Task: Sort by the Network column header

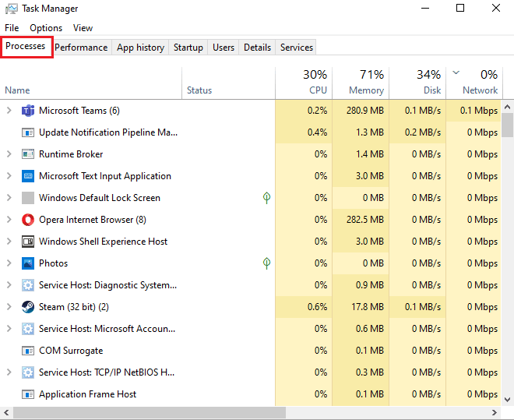Action: pos(474,83)
